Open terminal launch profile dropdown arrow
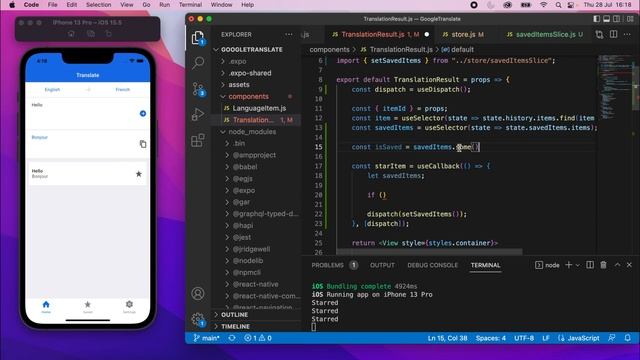 pyautogui.click(x=578, y=265)
